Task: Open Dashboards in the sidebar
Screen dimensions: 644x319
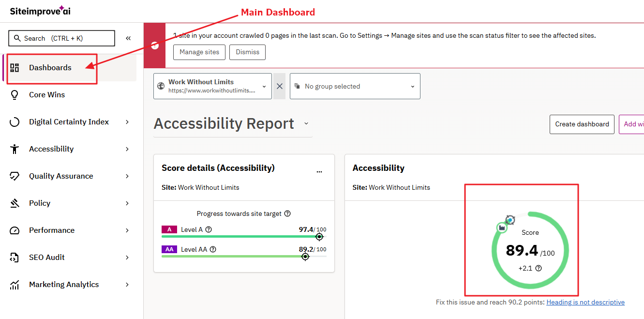Action: tap(70, 68)
